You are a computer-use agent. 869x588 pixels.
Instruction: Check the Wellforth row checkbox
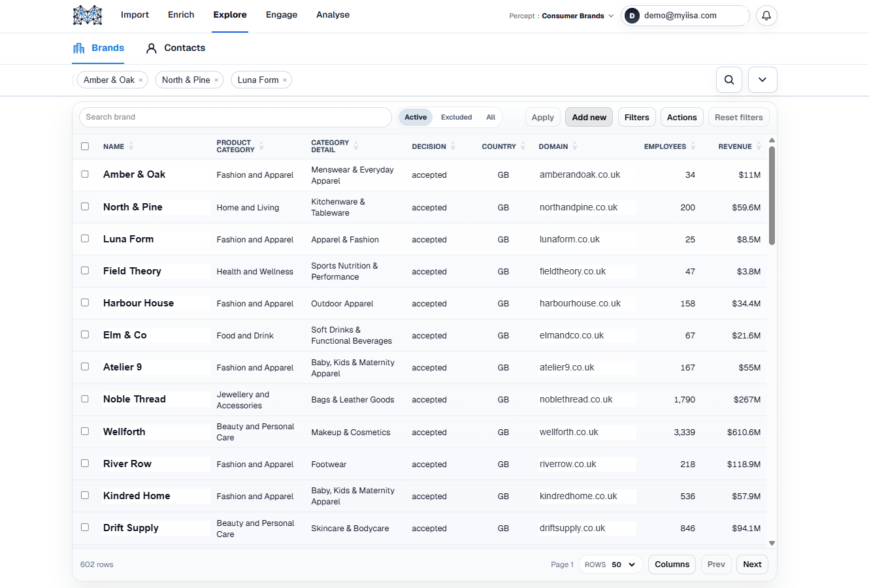pos(85,431)
